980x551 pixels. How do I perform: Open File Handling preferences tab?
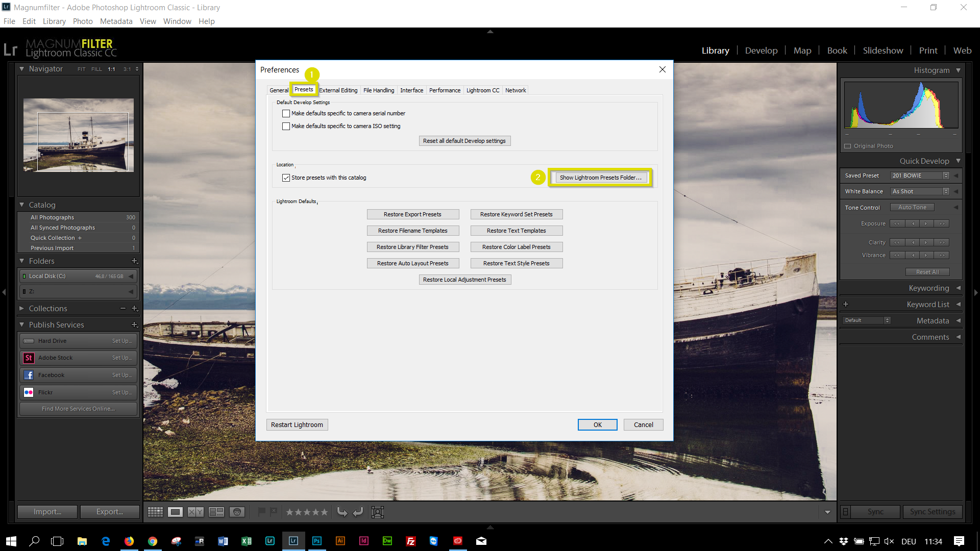[x=379, y=90]
